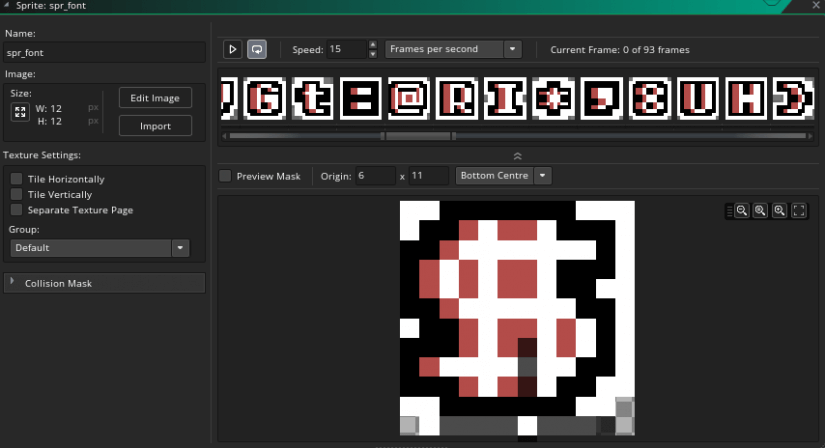
Task: Select the I frame thumbnail
Action: (x=505, y=98)
